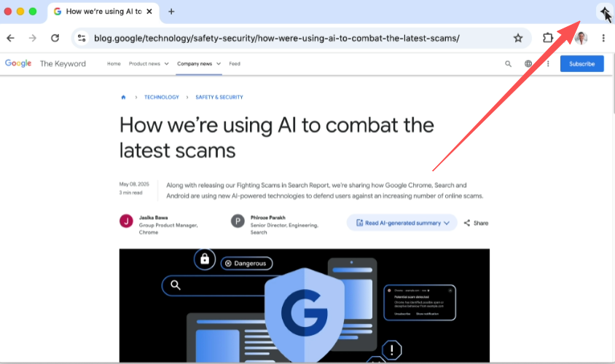Viewport: 615px width, 364px height.
Task: View site information icon in address bar
Action: [82, 38]
